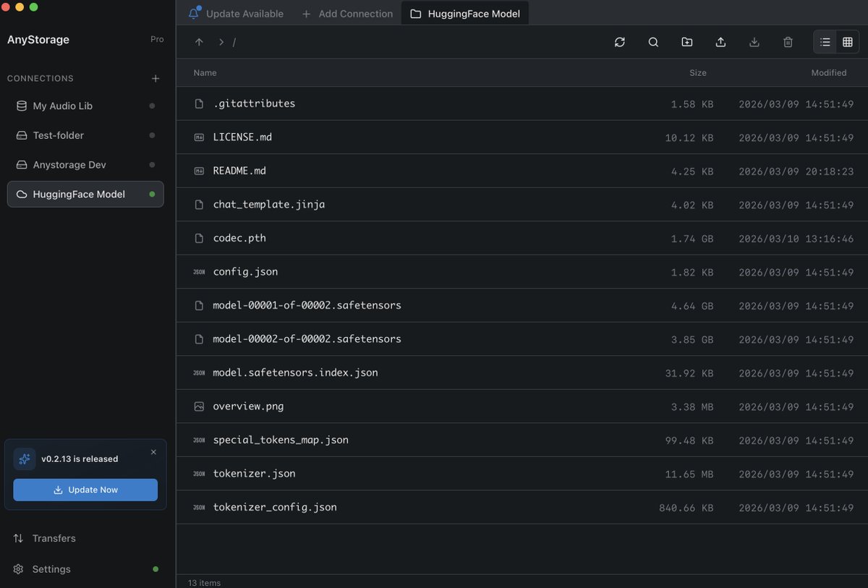Select HuggingFace Model connection in sidebar
Image resolution: width=868 pixels, height=588 pixels.
coord(85,194)
